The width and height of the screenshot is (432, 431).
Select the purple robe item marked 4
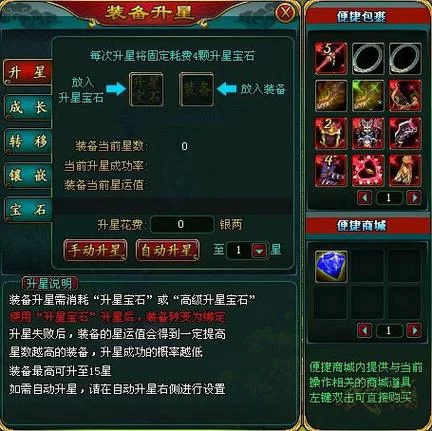[x=331, y=170]
